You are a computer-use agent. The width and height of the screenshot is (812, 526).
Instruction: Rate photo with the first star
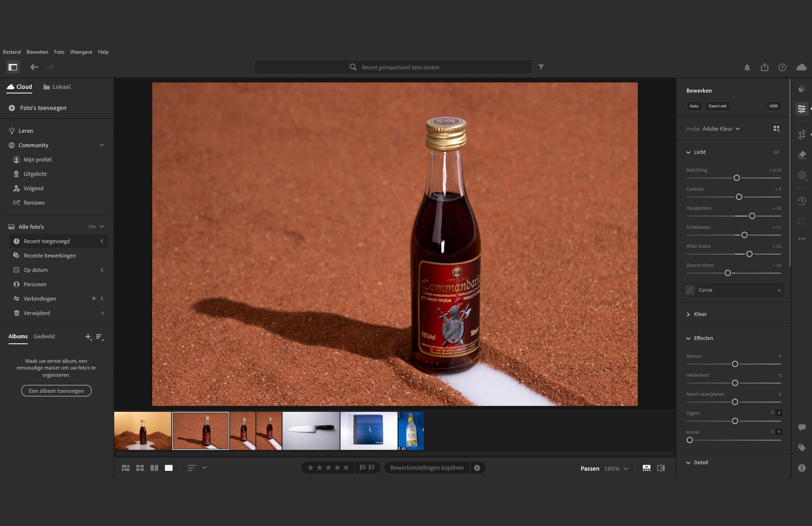pos(311,468)
